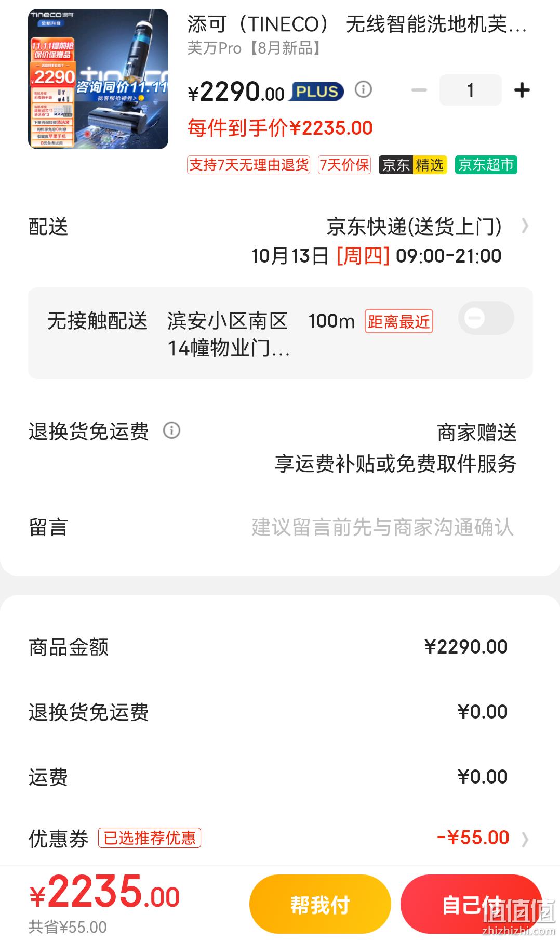Expand delivery options chevron for 京东快递
This screenshot has height=940, width=560.
(x=525, y=226)
